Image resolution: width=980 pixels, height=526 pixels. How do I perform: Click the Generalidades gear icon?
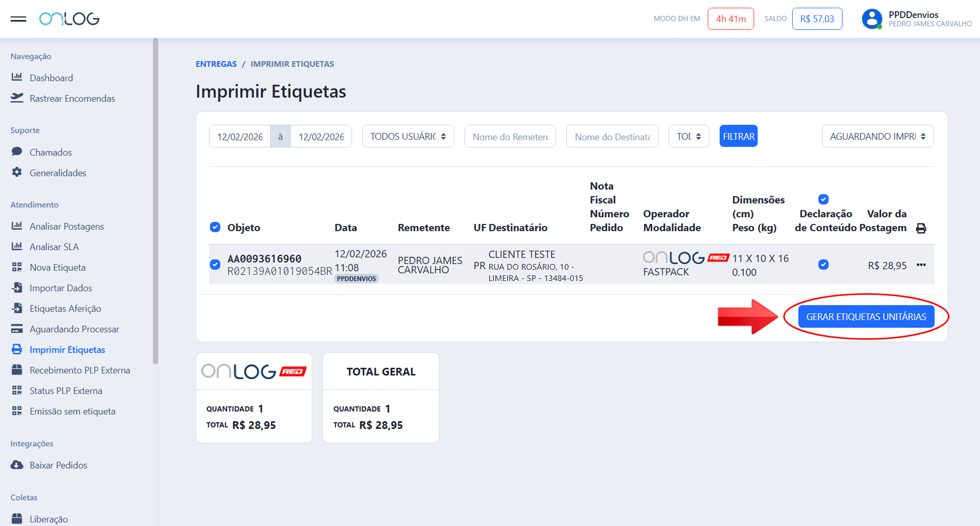pos(17,172)
